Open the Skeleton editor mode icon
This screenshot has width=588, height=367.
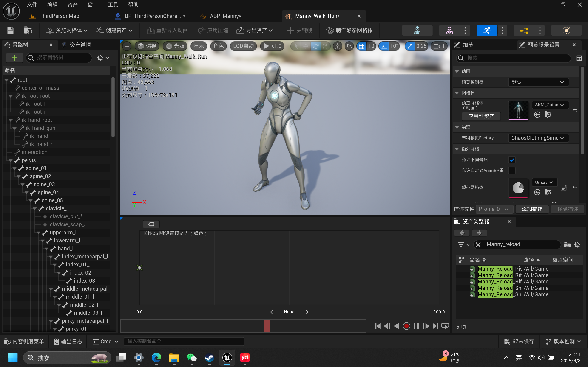pyautogui.click(x=417, y=30)
